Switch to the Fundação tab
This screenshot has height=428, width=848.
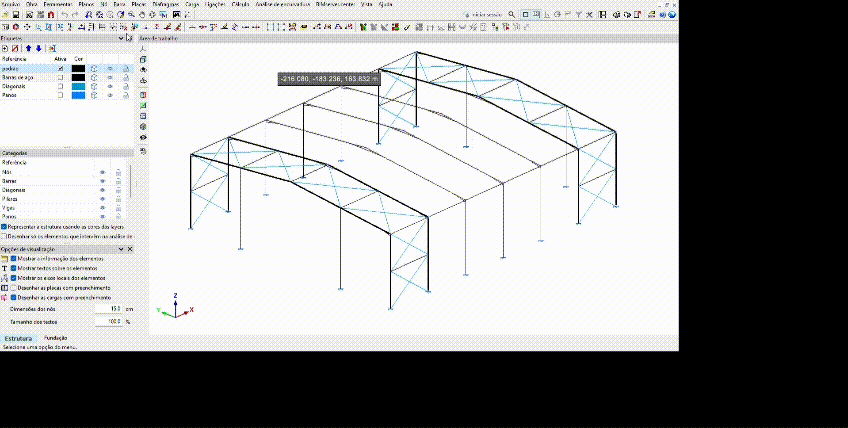(55, 339)
